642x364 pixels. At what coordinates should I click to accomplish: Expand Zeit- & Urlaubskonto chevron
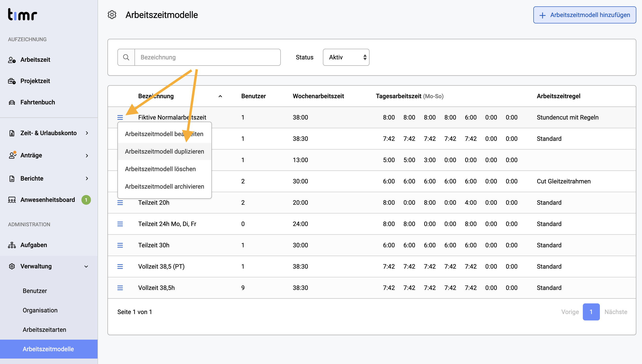87,133
